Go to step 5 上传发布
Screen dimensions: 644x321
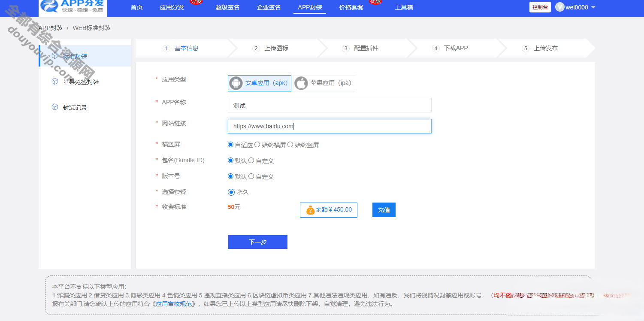click(540, 48)
